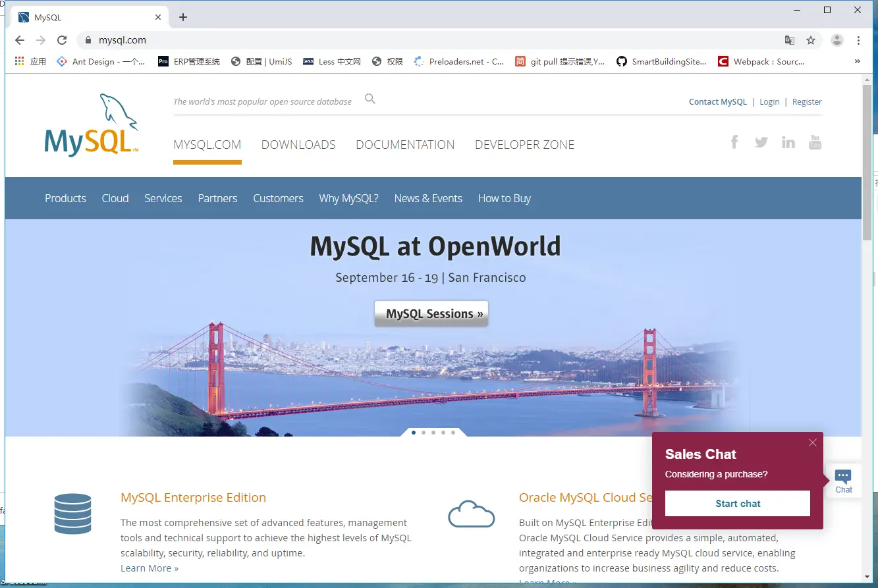Select the DEVELOPER ZONE navigation tab
This screenshot has height=588, width=878.
pyautogui.click(x=525, y=145)
